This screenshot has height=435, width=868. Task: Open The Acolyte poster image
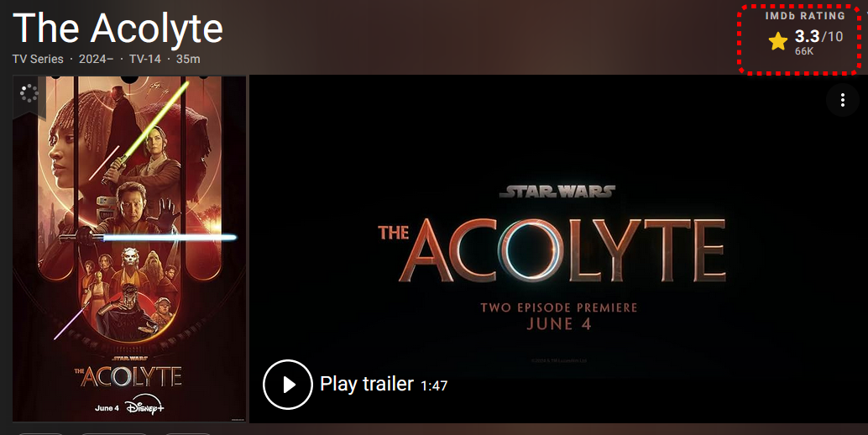coord(129,249)
